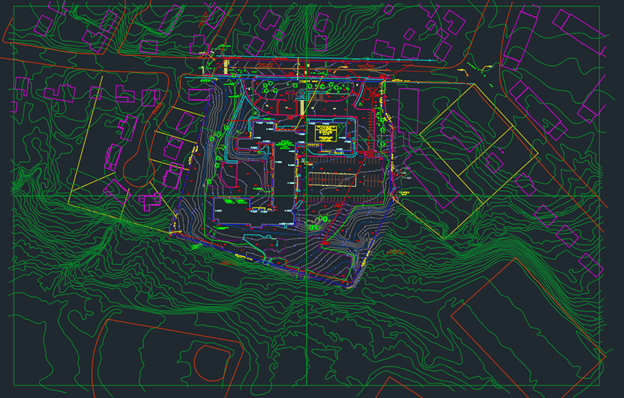Click the magenta stepped building at upper left

pyautogui.click(x=59, y=94)
